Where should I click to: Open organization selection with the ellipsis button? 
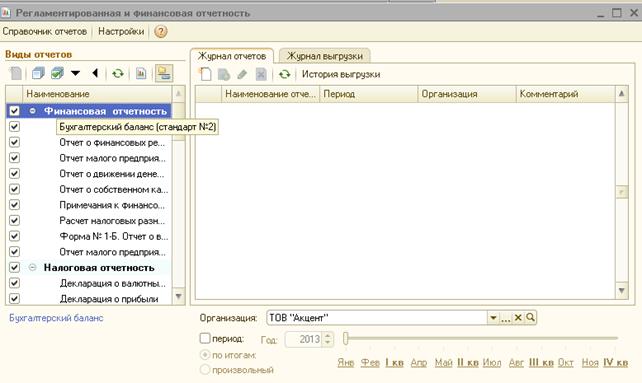(x=506, y=318)
